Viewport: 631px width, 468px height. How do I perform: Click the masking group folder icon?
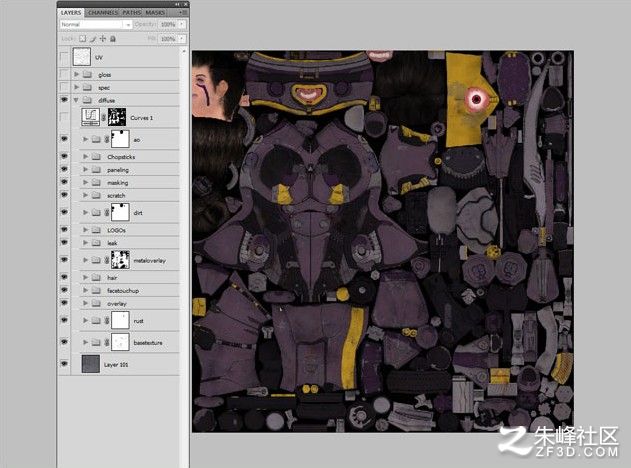[96, 182]
